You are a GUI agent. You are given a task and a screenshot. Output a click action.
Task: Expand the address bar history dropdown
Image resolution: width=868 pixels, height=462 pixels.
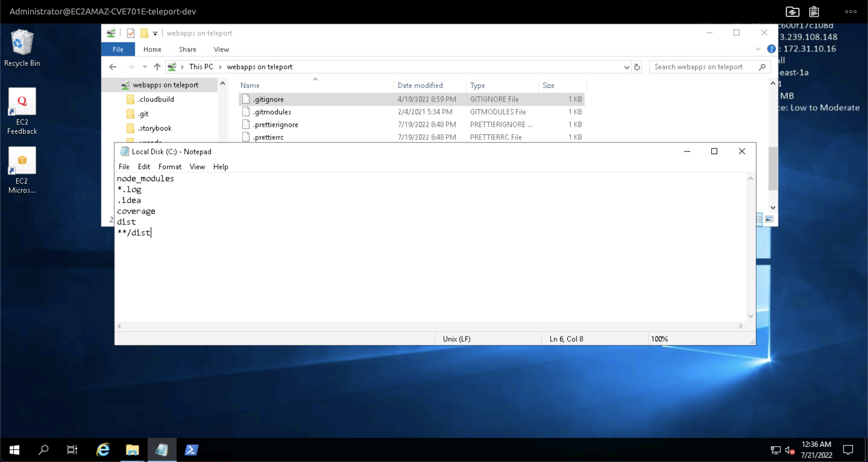click(x=626, y=67)
